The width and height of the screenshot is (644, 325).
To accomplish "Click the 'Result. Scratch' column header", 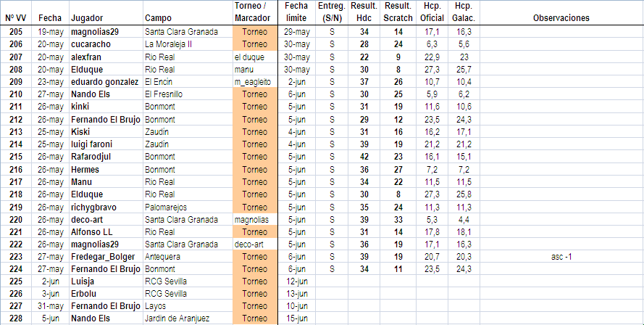I will click(398, 12).
